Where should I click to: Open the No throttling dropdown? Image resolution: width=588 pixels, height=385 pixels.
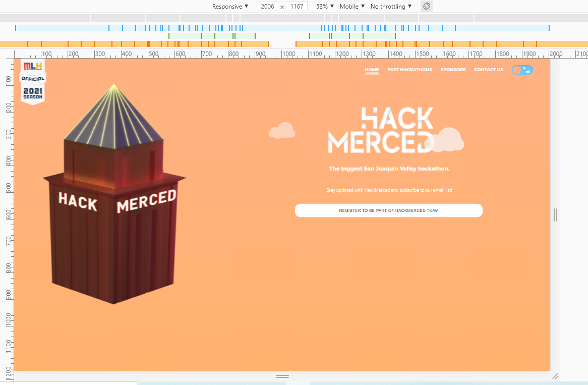point(391,7)
